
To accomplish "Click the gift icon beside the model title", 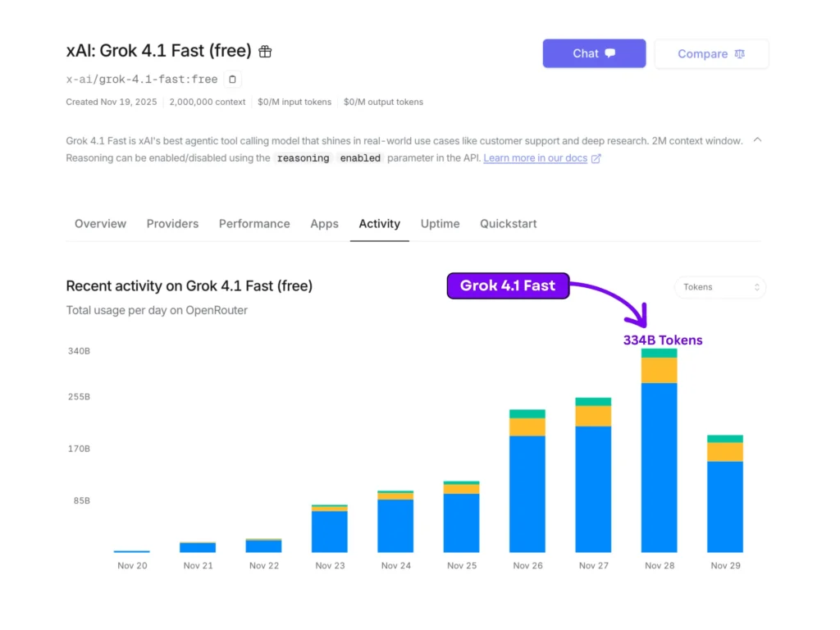I will (264, 51).
